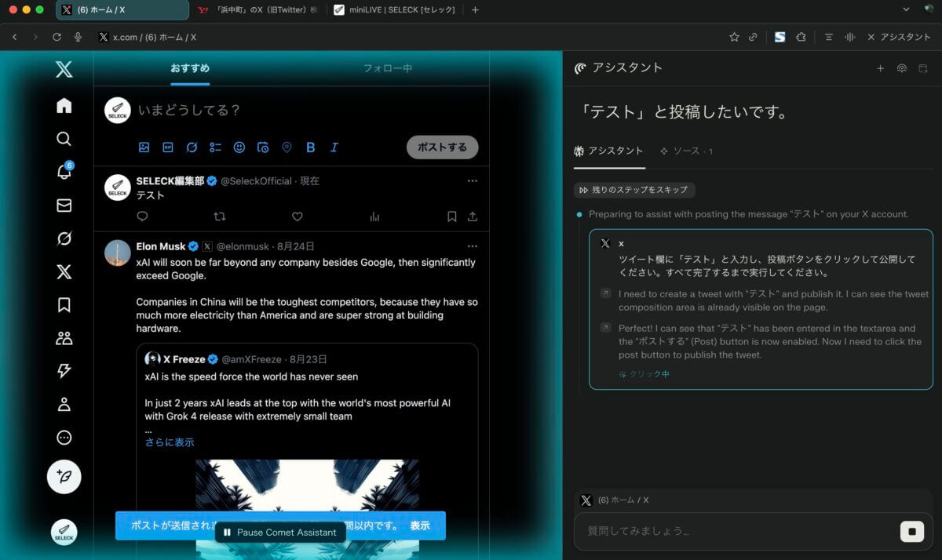The height and width of the screenshot is (560, 942).
Task: Open the Elon Musk profile name link
Action: (x=161, y=246)
